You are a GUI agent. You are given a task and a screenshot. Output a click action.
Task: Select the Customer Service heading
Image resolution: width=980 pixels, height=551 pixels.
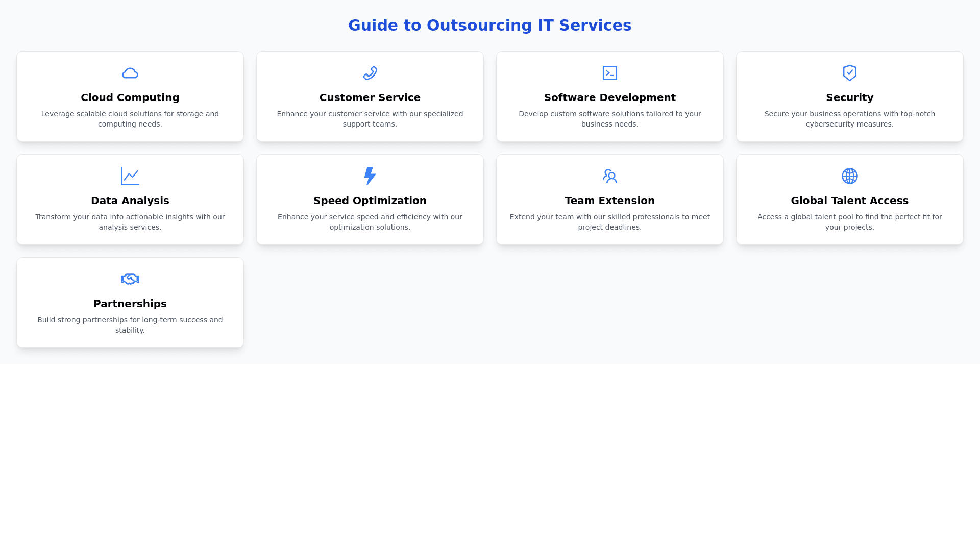point(370,97)
